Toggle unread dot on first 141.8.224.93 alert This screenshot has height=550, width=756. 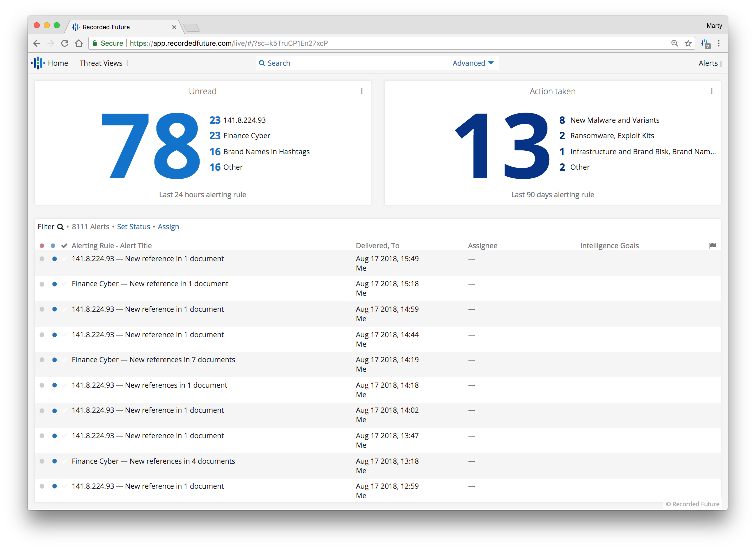pyautogui.click(x=54, y=259)
